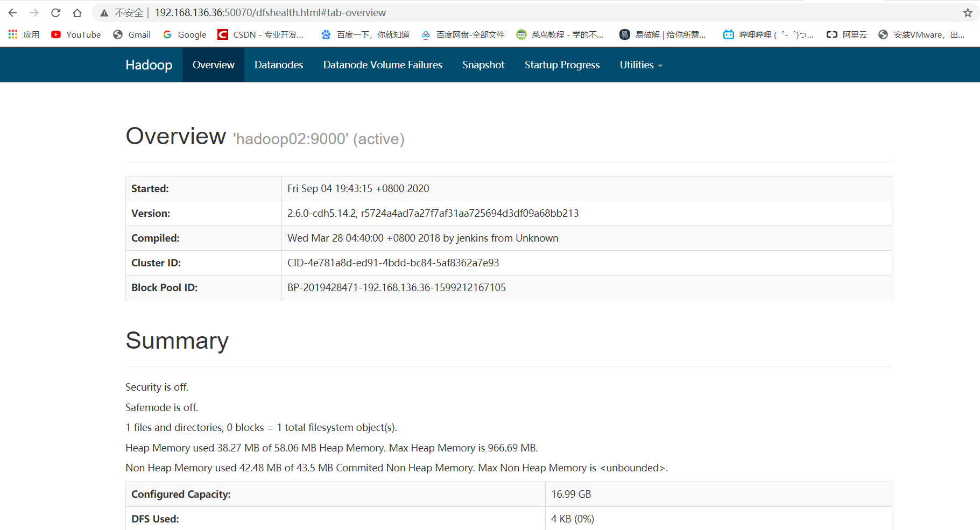980x530 pixels.
Task: Click the Compiled row value
Action: 423,238
